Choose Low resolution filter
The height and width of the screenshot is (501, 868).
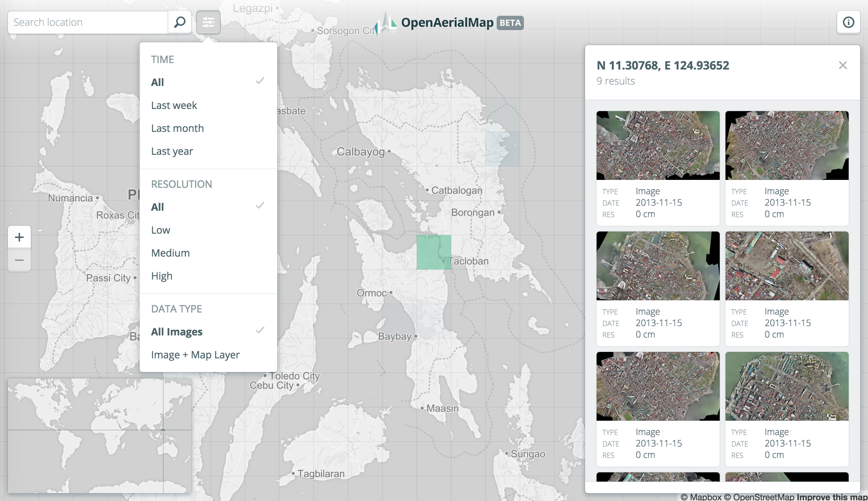point(208,230)
